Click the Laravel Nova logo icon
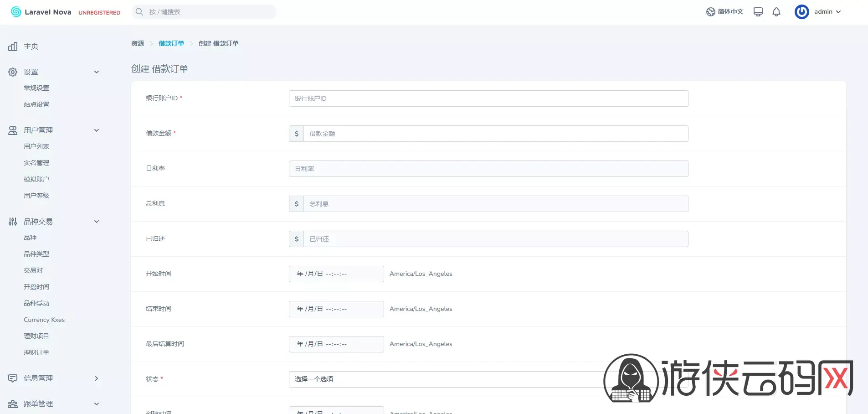The height and width of the screenshot is (414, 868). (x=16, y=12)
